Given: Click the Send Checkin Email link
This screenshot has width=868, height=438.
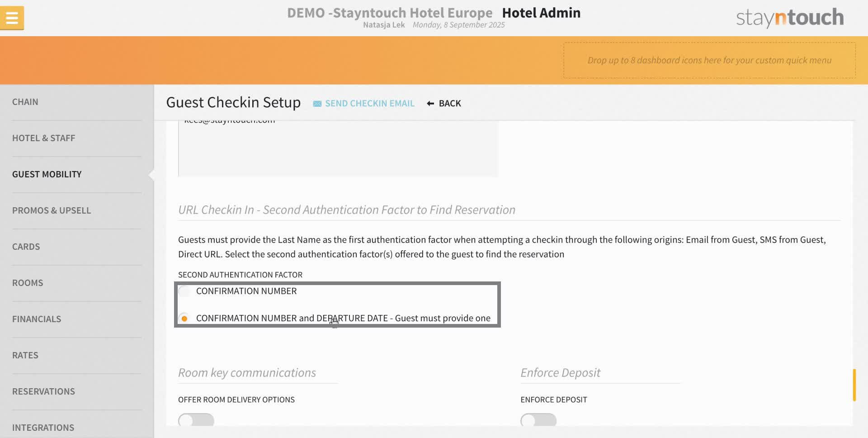Looking at the screenshot, I should [370, 103].
